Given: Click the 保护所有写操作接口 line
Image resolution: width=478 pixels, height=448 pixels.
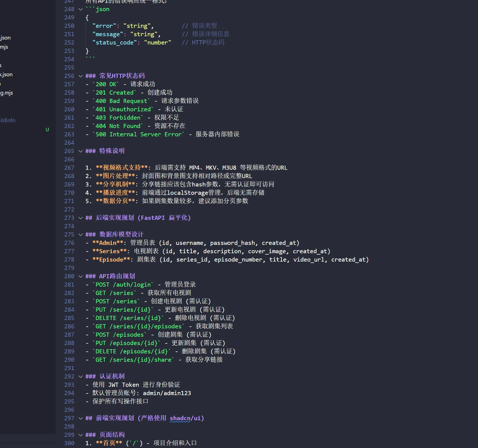Looking at the screenshot, I should 117,402.
